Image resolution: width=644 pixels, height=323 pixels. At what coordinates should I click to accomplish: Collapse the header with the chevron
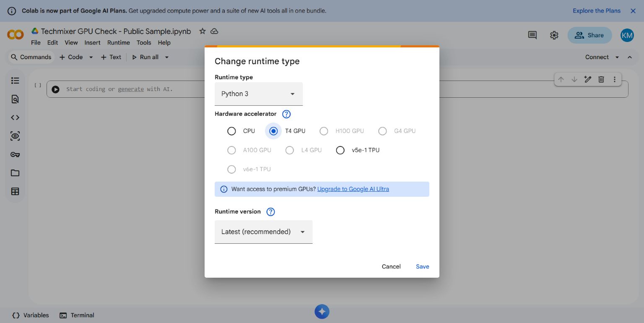[x=630, y=57]
